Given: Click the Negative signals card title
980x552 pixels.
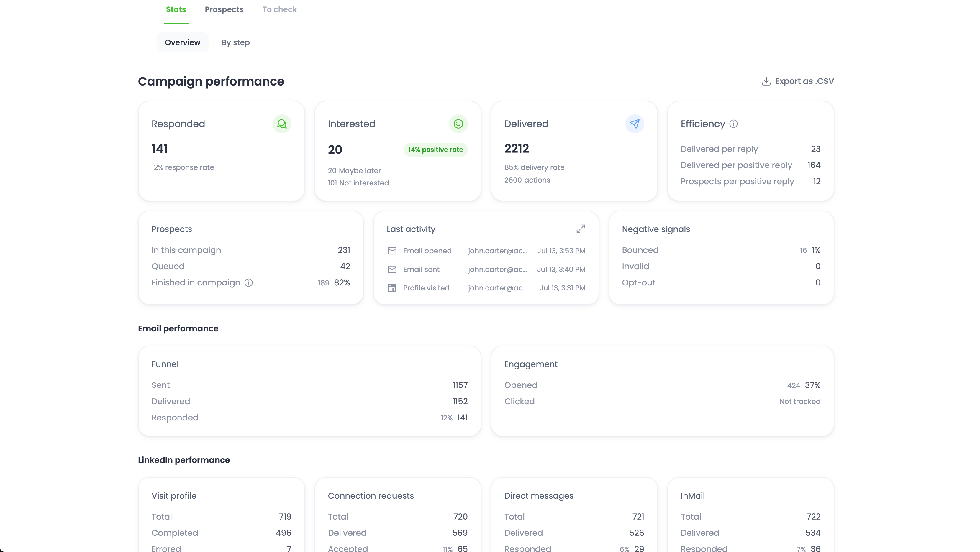Looking at the screenshot, I should point(656,229).
